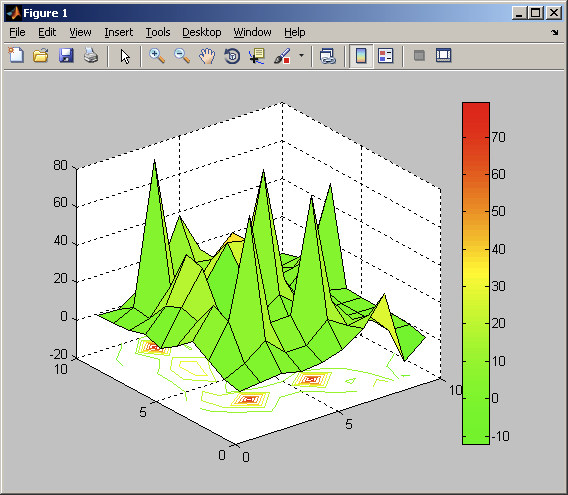Viewport: 568px width, 495px height.
Task: Save the figure with the floppy disk icon
Action: click(66, 56)
